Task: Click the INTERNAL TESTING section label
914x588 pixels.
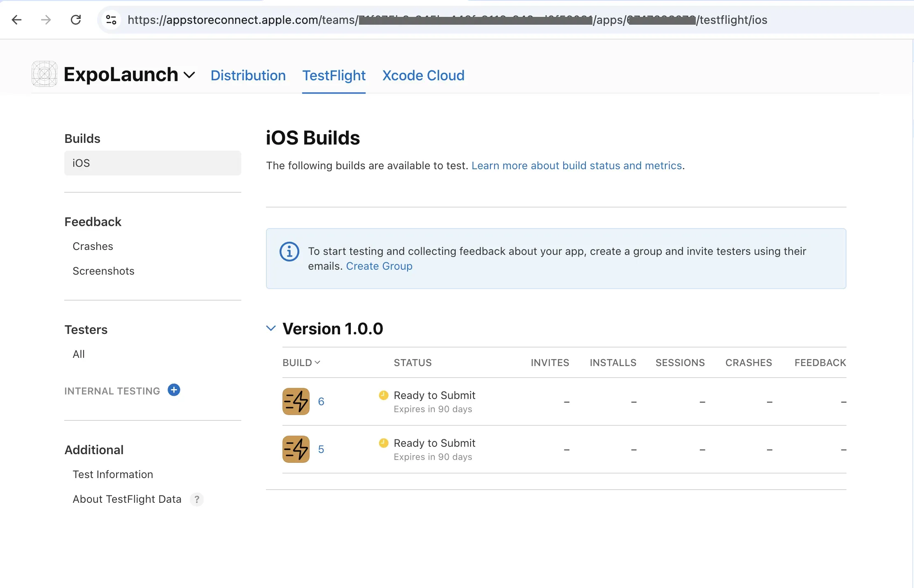Action: (x=112, y=391)
